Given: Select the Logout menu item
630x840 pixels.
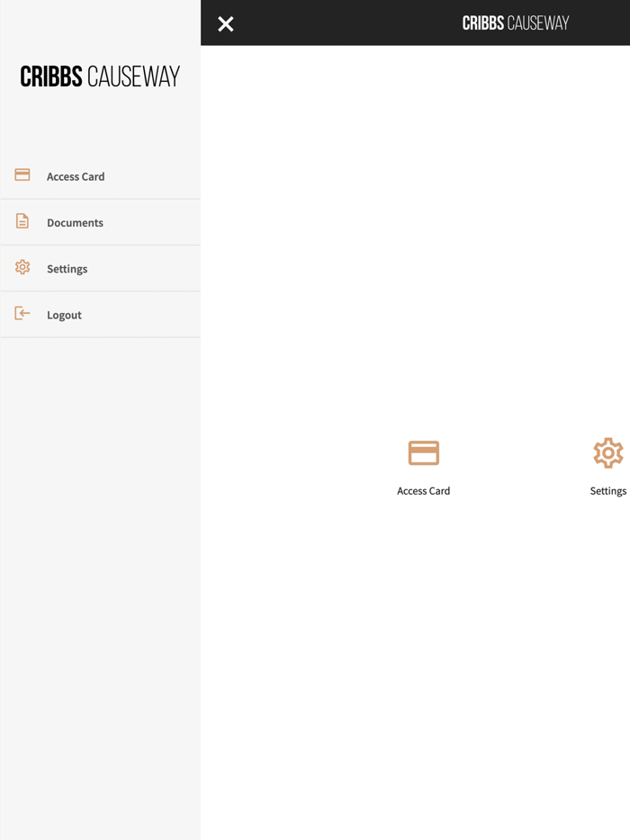Looking at the screenshot, I should tap(100, 315).
